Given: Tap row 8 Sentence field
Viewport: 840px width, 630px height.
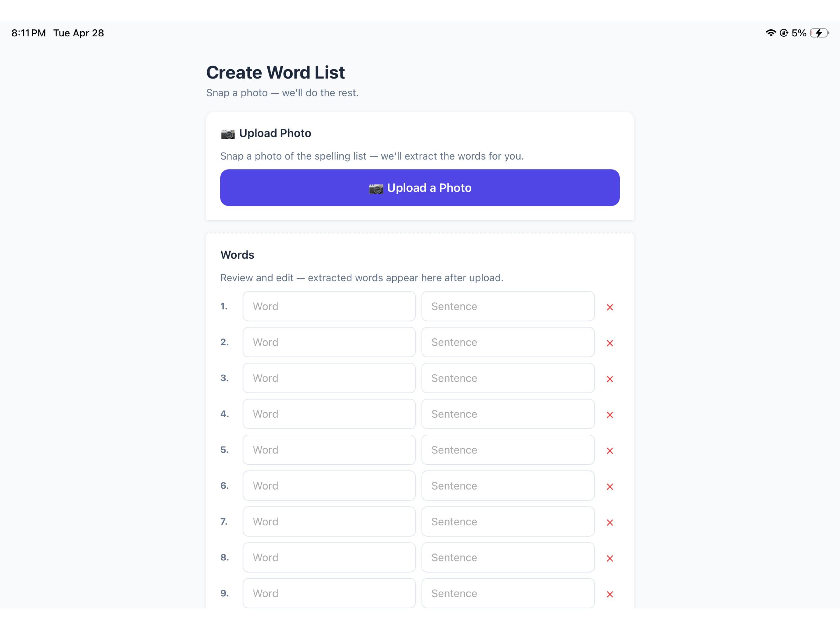Looking at the screenshot, I should 508,557.
